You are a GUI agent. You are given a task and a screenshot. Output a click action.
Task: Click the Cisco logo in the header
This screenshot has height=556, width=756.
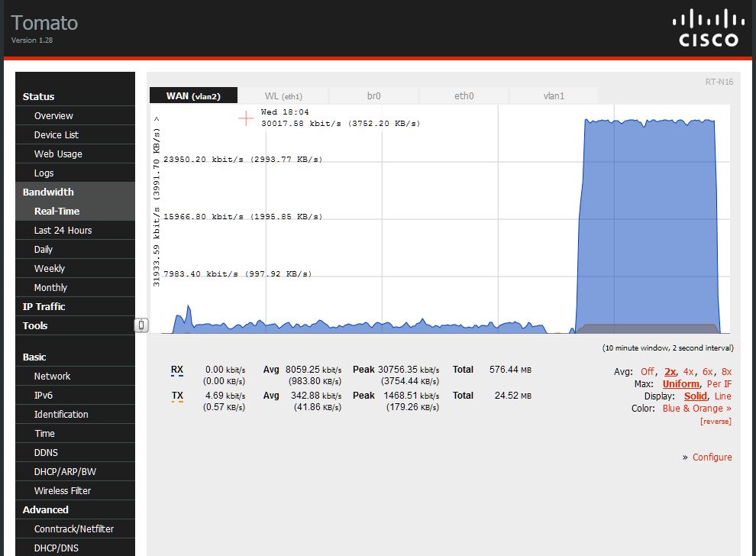pyautogui.click(x=708, y=28)
